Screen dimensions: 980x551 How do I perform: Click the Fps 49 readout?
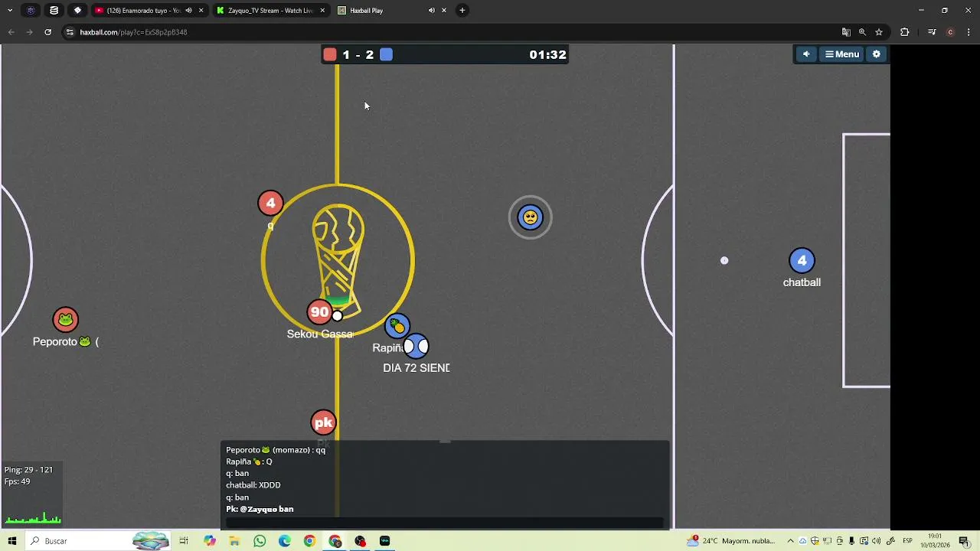coord(18,481)
